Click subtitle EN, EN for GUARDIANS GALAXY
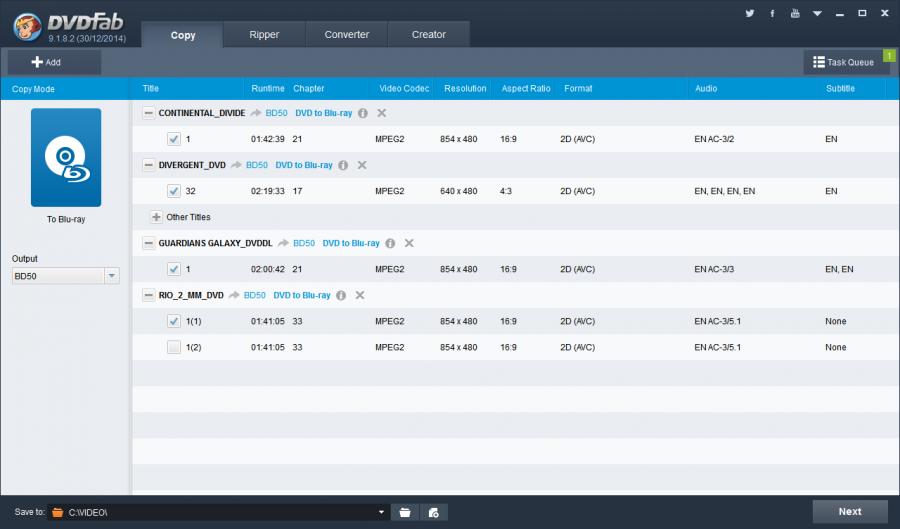This screenshot has width=900, height=529. pos(839,269)
